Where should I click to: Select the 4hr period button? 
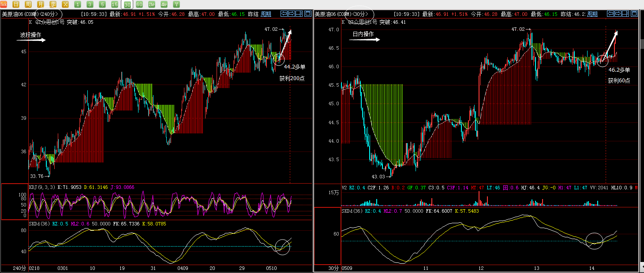tap(164, 4)
